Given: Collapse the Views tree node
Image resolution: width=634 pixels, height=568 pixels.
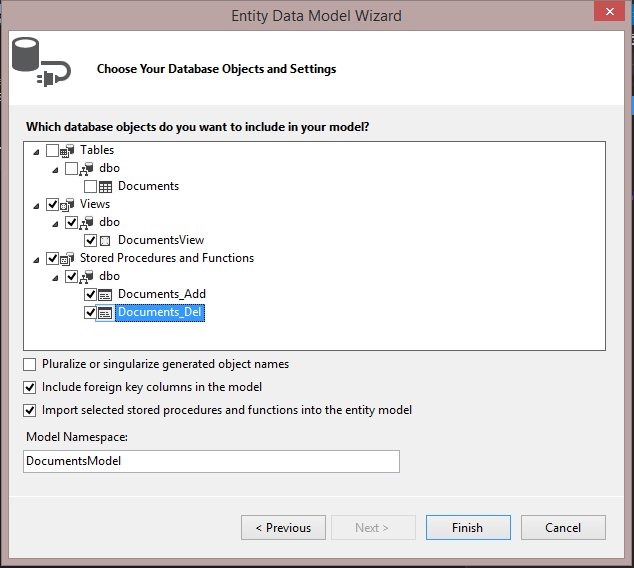Looking at the screenshot, I should (x=37, y=205).
